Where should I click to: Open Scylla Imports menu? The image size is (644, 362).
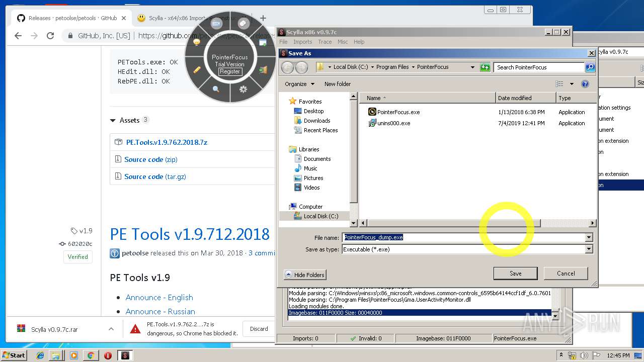[x=302, y=42]
